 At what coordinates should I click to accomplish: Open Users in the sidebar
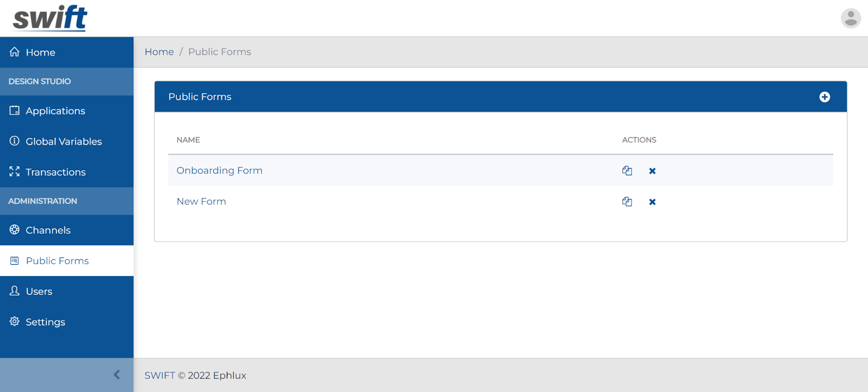39,292
